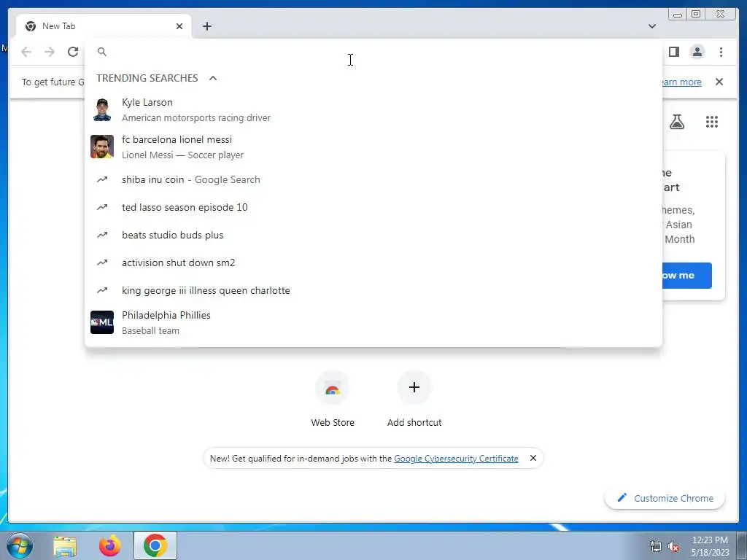The height and width of the screenshot is (560, 747).
Task: Select beats studio buds plus suggestion
Action: coord(373,235)
